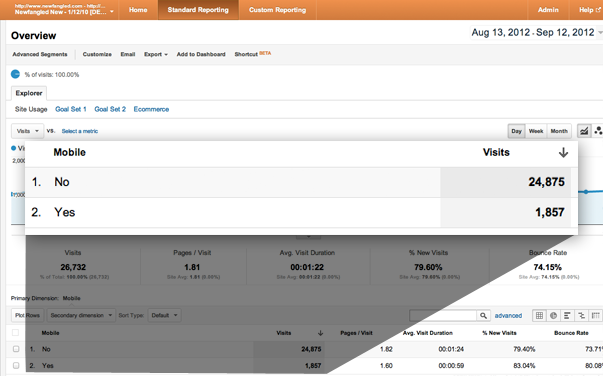603x376 pixels.
Task: Sort by % New Visits column
Action: tap(499, 333)
